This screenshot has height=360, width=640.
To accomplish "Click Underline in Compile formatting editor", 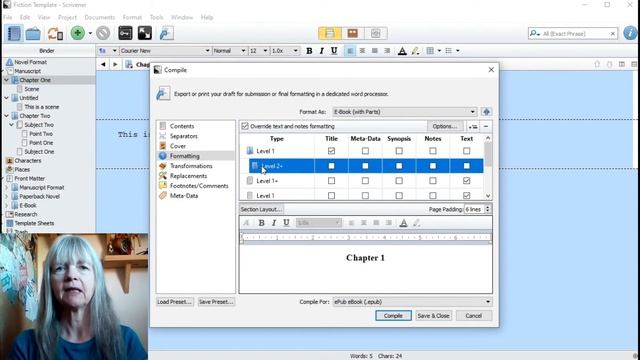I will 286,223.
